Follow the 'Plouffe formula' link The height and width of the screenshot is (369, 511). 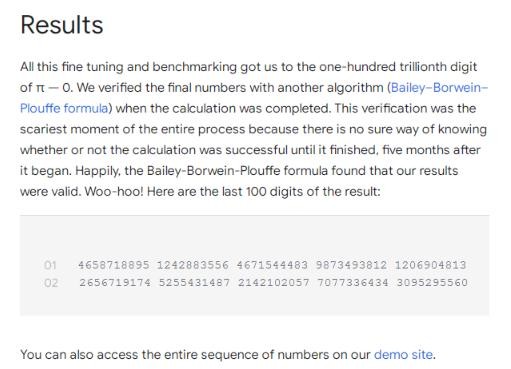pyautogui.click(x=64, y=108)
